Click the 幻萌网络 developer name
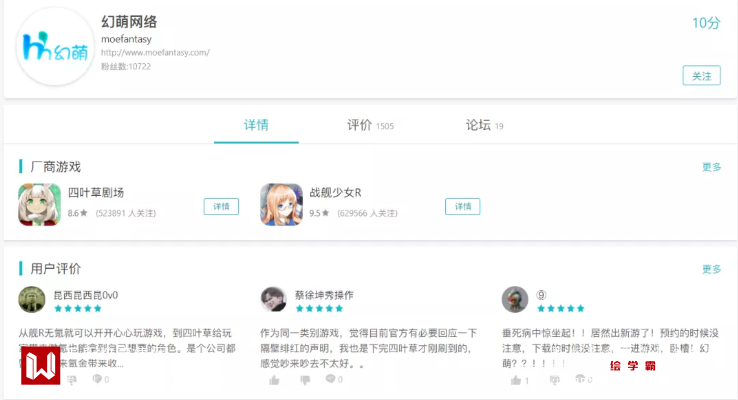 point(129,22)
